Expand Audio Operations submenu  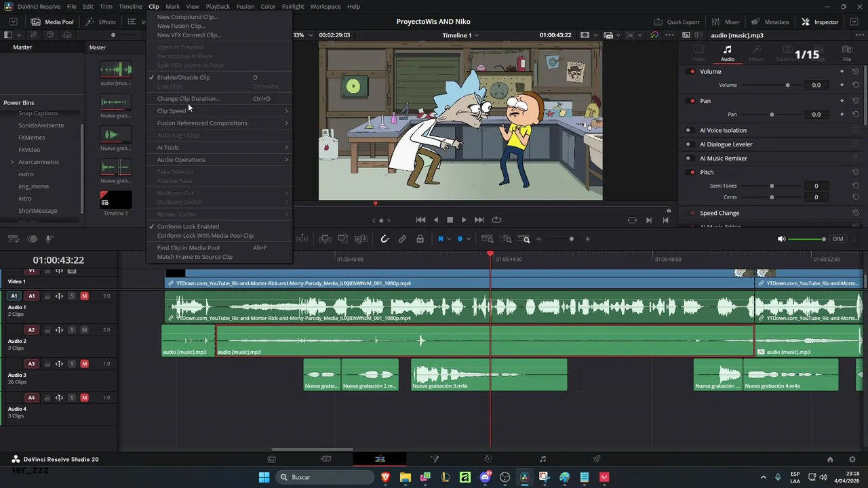tap(219, 159)
